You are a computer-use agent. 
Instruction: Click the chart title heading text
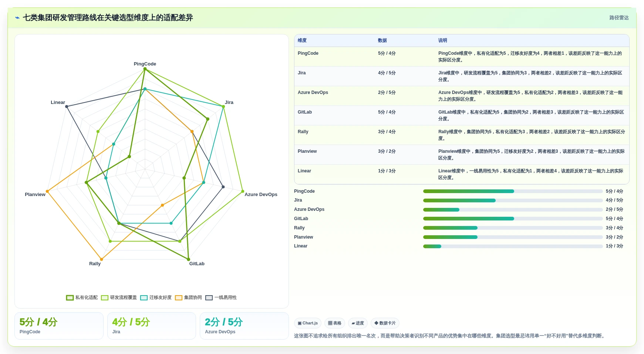(108, 18)
